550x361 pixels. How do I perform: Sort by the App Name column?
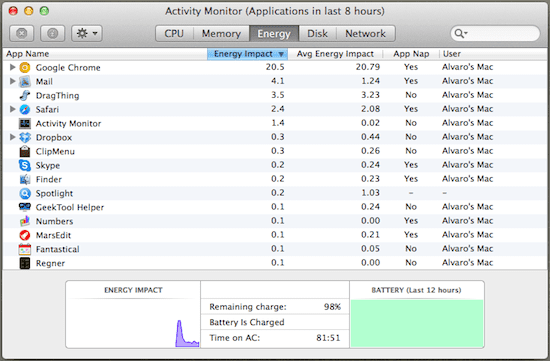point(105,54)
